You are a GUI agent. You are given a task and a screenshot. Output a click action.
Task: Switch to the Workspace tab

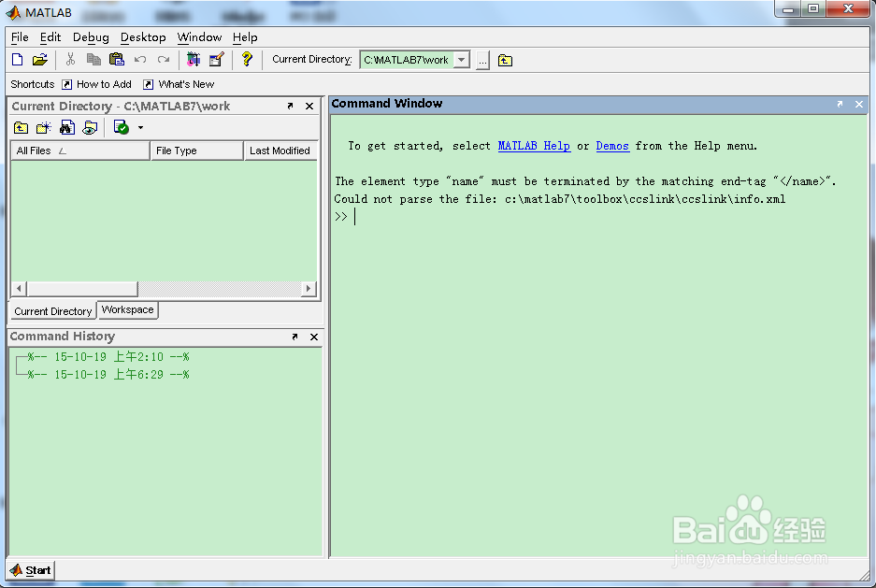(127, 310)
